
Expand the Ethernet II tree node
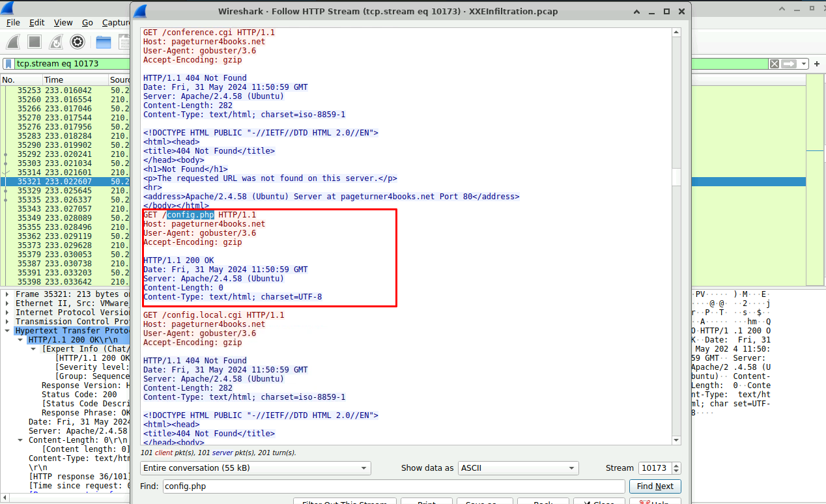[7, 303]
